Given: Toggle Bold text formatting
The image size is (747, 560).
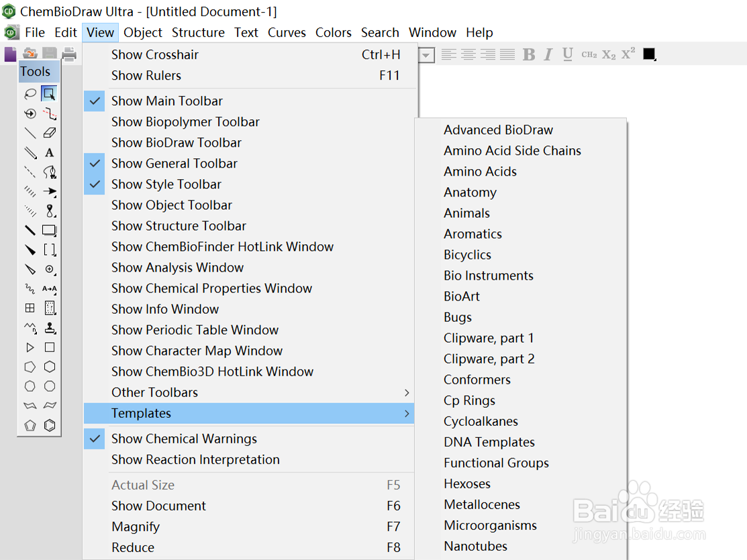Looking at the screenshot, I should click(528, 54).
